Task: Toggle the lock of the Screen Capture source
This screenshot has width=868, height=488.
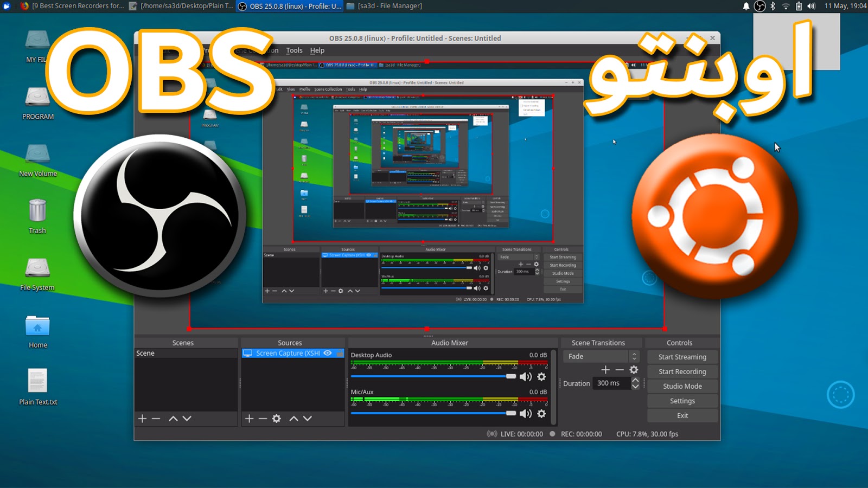Action: click(x=340, y=353)
